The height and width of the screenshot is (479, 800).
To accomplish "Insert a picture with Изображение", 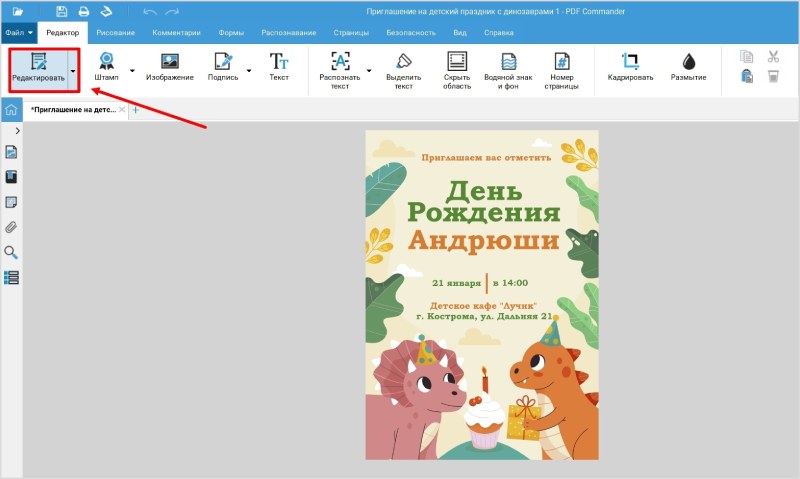I will click(x=169, y=67).
